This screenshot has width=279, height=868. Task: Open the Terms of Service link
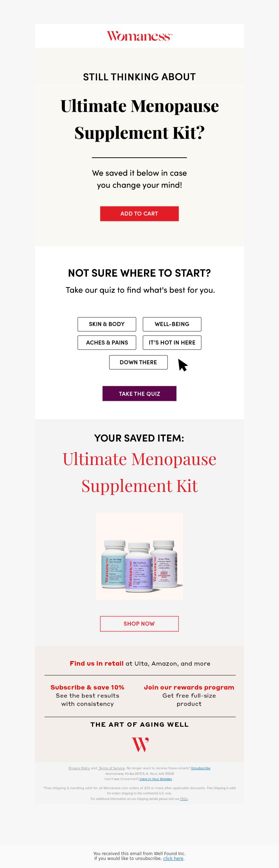(x=112, y=768)
